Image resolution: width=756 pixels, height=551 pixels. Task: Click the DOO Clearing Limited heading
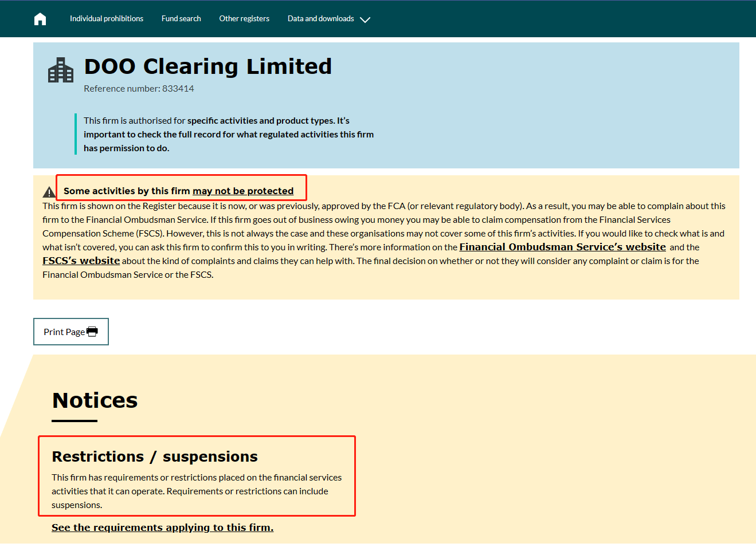(x=208, y=66)
